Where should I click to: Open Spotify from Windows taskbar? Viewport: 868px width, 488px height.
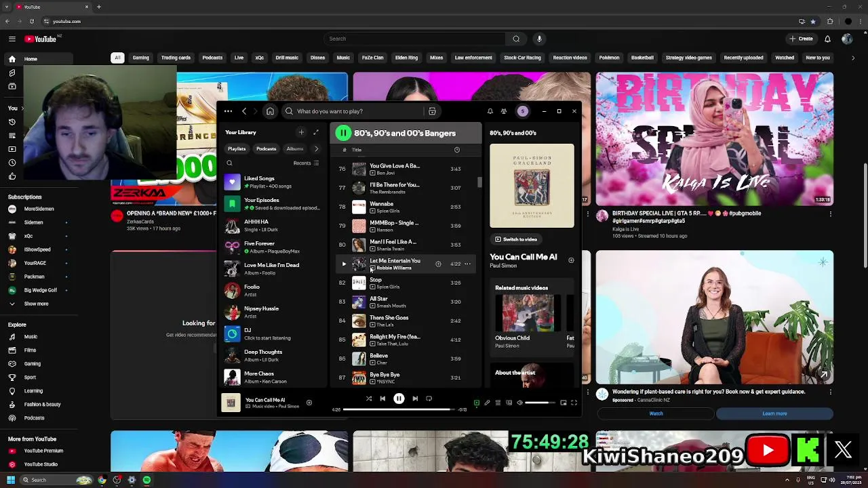pyautogui.click(x=146, y=480)
